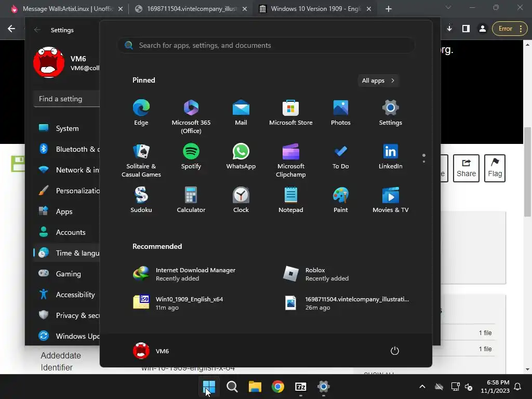
Task: Launch the Photos app
Action: point(341,113)
